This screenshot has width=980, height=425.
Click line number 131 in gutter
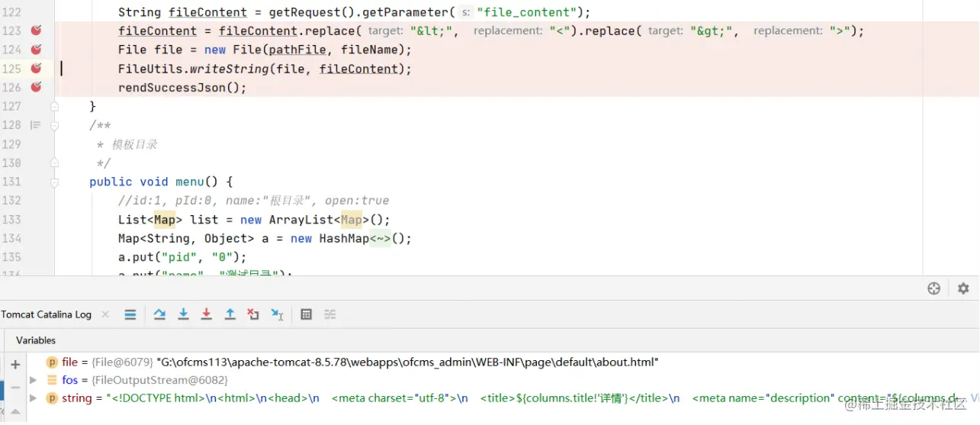point(11,182)
